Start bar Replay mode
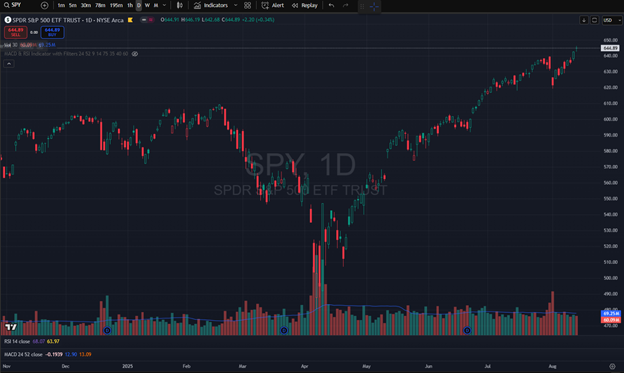Image resolution: width=624 pixels, height=373 pixels. pyautogui.click(x=304, y=5)
